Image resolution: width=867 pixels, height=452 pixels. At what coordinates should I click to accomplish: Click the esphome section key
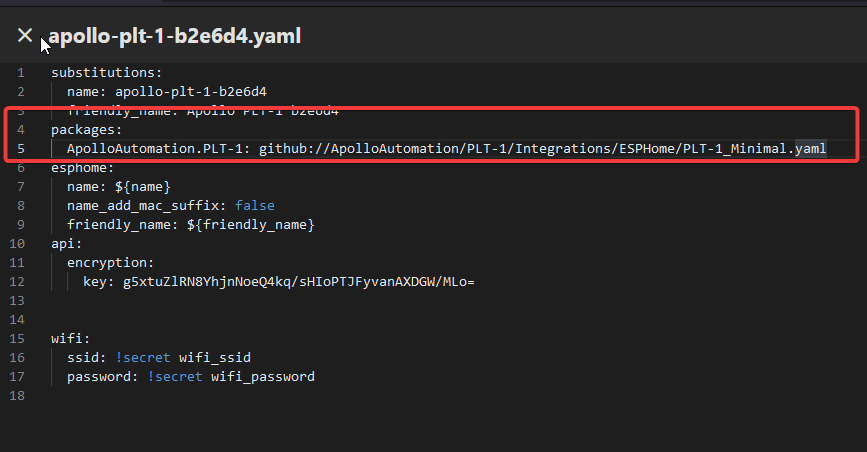82,168
